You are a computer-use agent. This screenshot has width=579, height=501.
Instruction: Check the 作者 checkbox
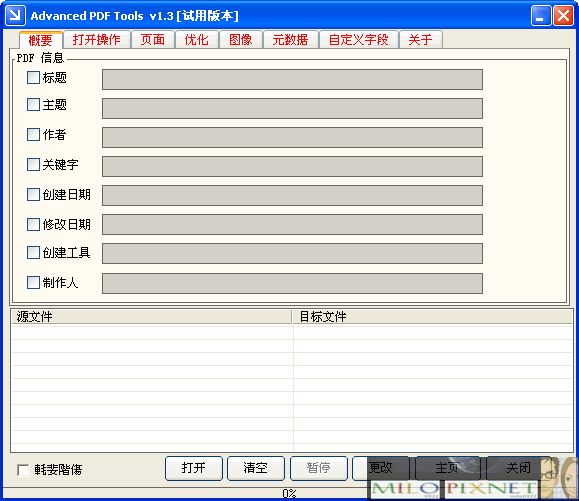[x=33, y=134]
